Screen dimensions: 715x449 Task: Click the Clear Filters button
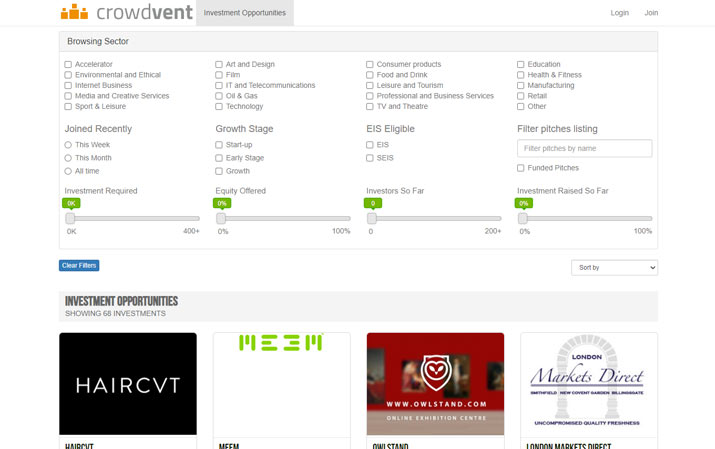coord(79,265)
